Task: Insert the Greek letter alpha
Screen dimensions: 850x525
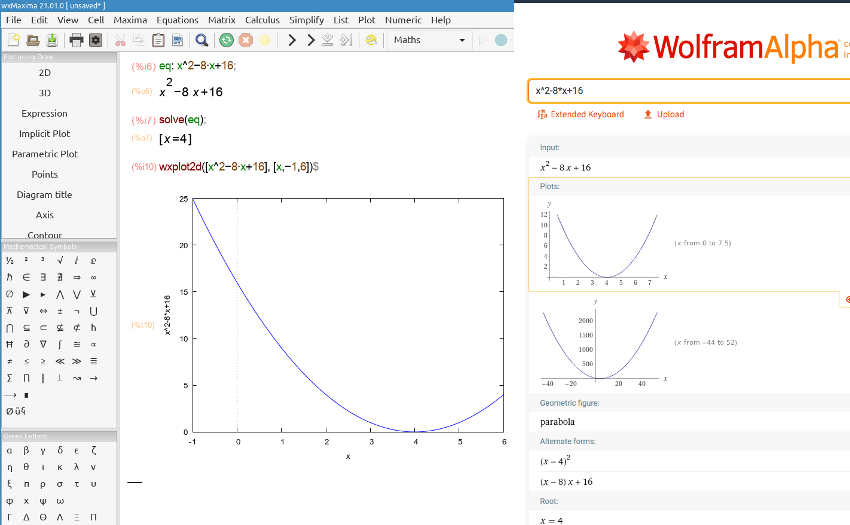Action: (9, 450)
